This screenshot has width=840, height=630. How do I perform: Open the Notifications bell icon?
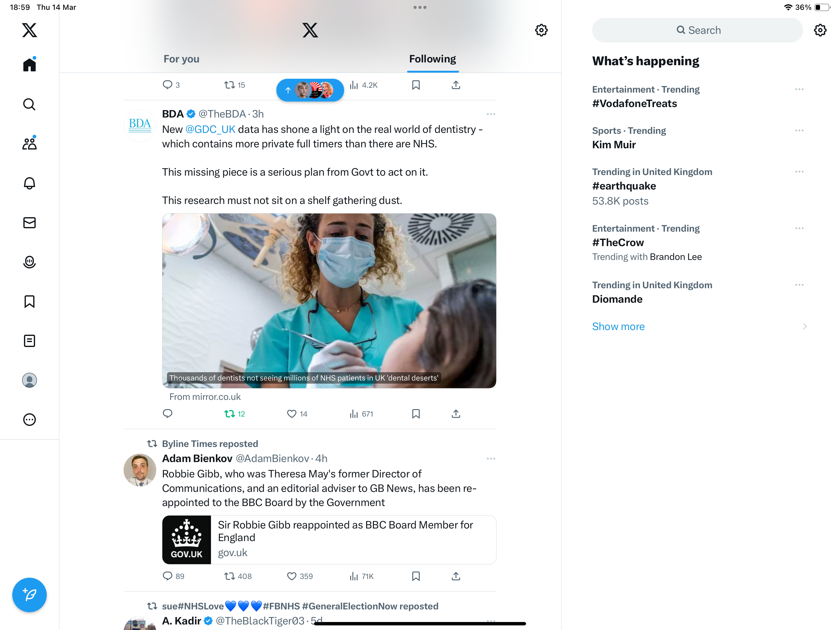(29, 183)
